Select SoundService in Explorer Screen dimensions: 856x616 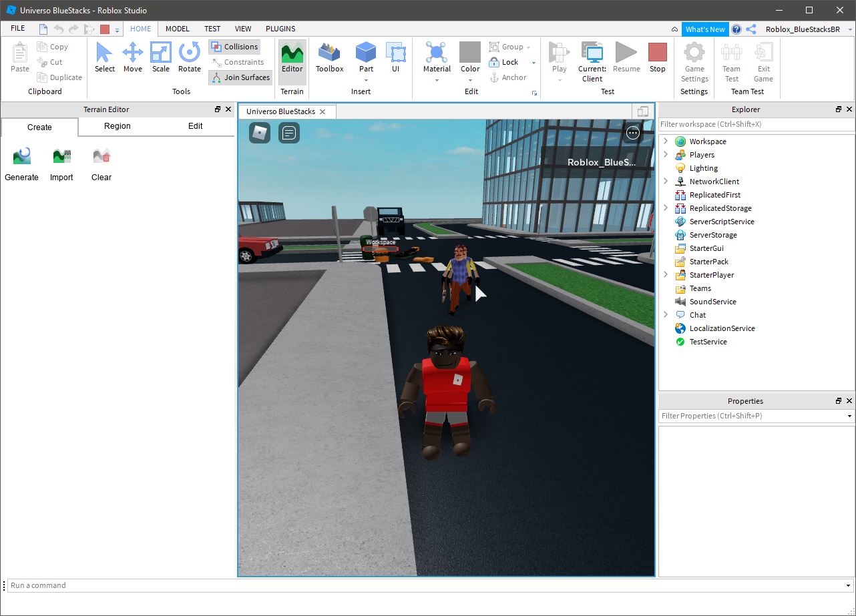pyautogui.click(x=712, y=302)
